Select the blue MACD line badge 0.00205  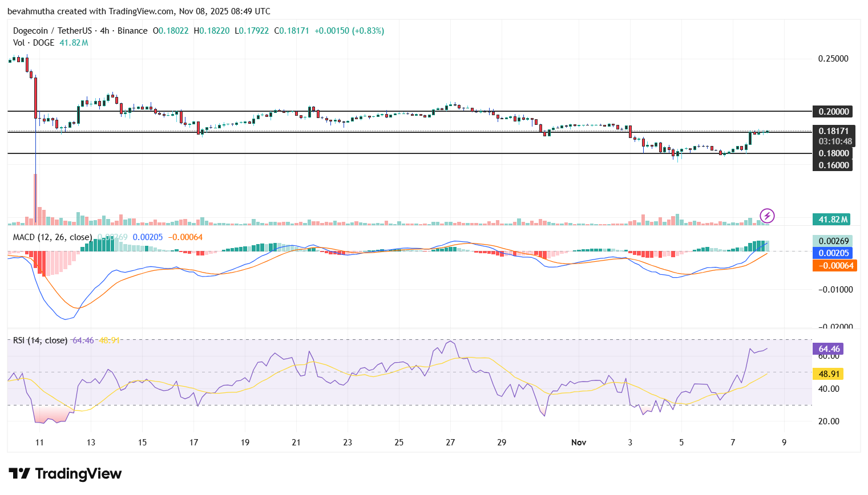tap(833, 253)
